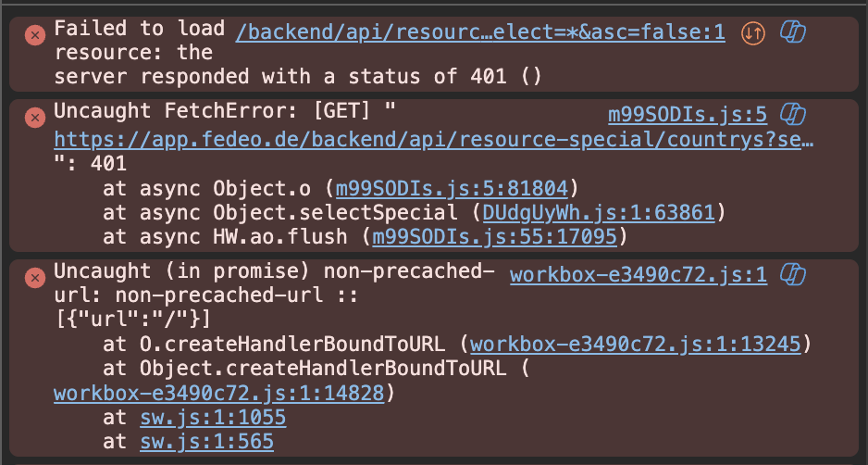Open the sw.js:1:1055 stack link

point(213,417)
